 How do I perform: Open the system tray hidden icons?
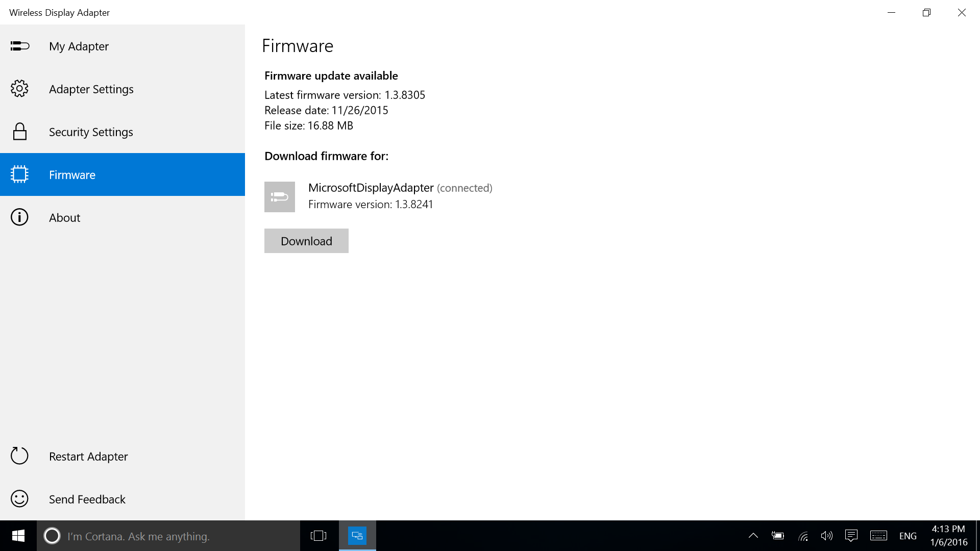tap(754, 535)
